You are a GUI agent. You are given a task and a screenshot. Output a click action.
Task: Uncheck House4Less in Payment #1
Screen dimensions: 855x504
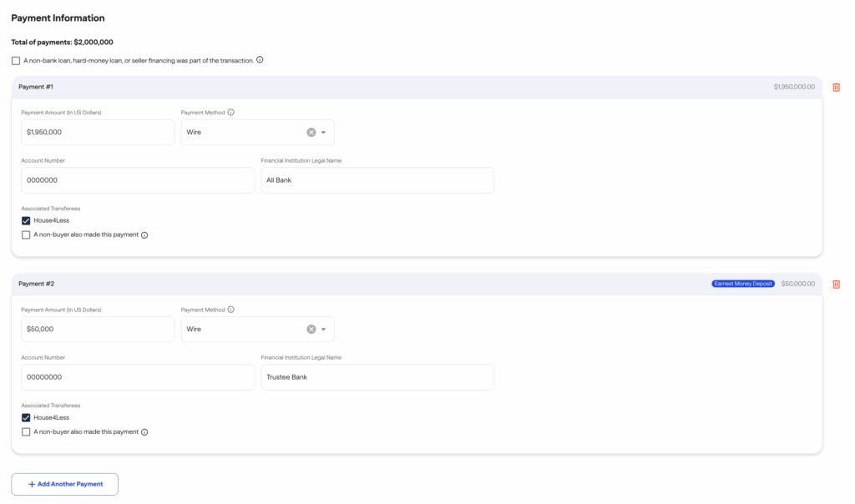26,221
